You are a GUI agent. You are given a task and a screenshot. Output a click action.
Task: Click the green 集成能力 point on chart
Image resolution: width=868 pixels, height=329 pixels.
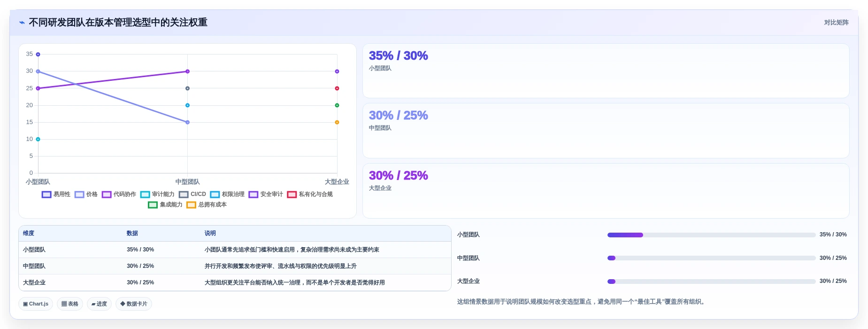tap(337, 105)
